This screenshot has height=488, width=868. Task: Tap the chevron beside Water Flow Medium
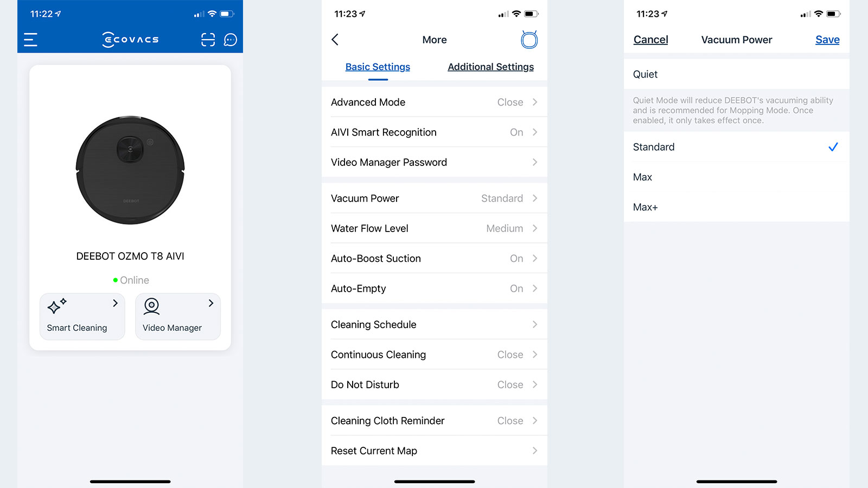coord(535,228)
